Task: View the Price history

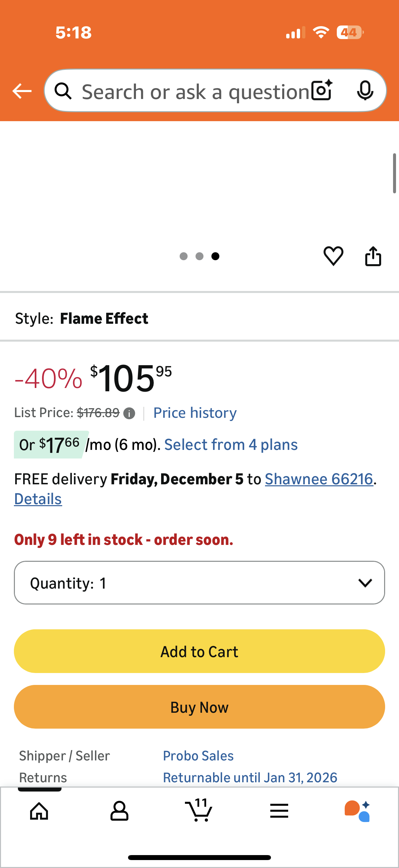Action: click(195, 412)
